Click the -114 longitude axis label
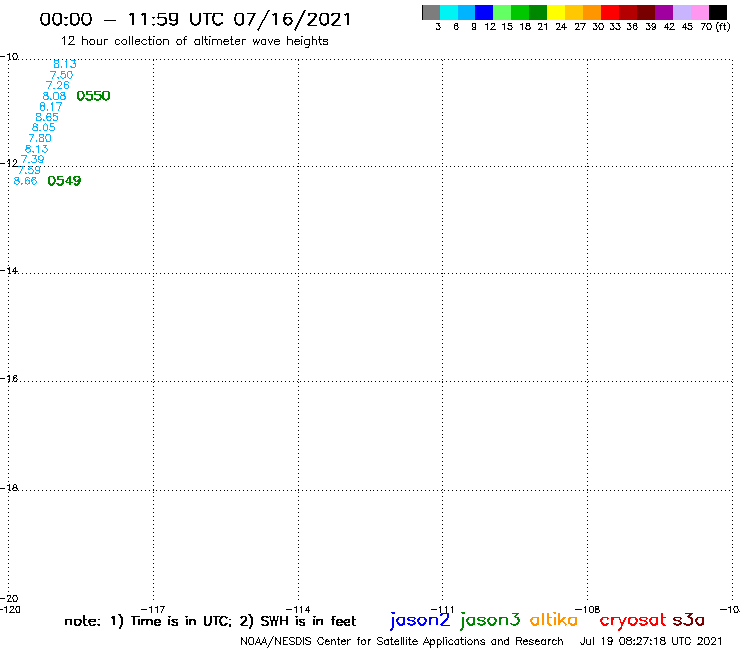 tap(298, 609)
